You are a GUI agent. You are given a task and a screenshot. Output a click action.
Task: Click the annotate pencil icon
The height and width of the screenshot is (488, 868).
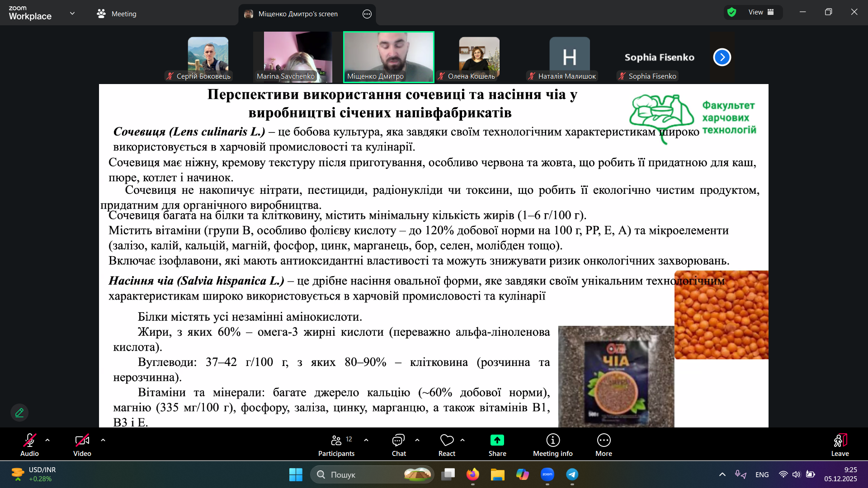[x=19, y=413]
